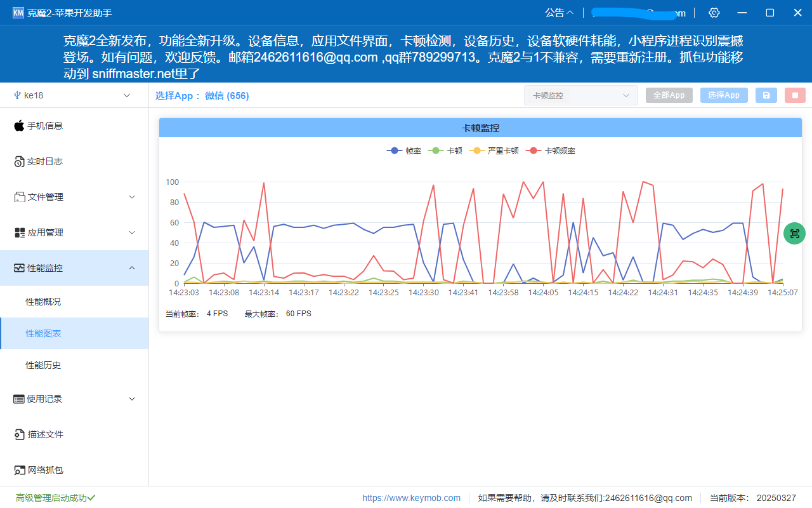Click the red stop recording button
The height and width of the screenshot is (508, 812).
pos(795,95)
